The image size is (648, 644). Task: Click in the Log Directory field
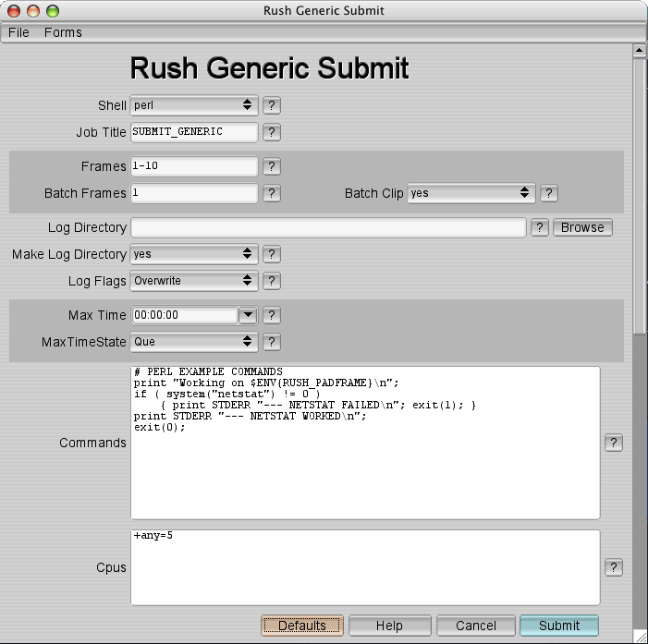coord(328,227)
